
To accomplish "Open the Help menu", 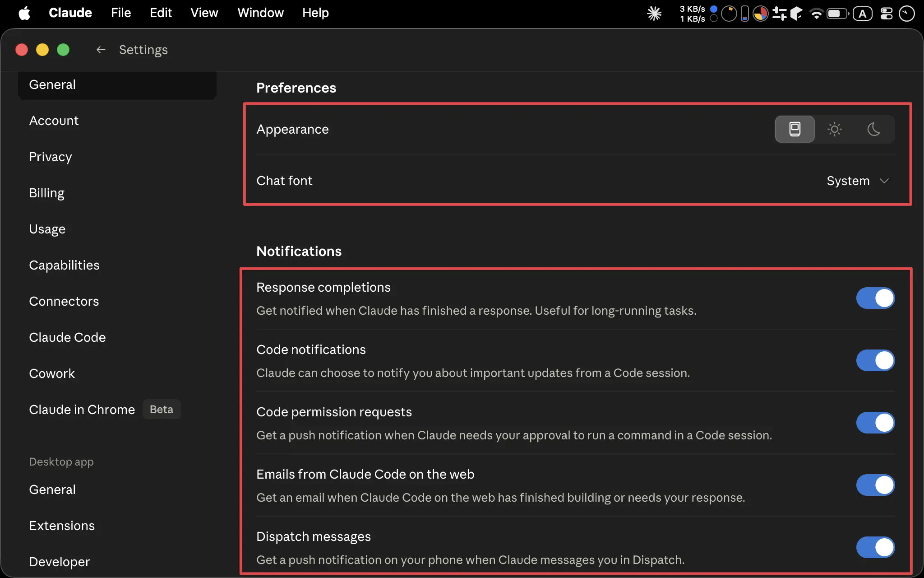I will 315,13.
